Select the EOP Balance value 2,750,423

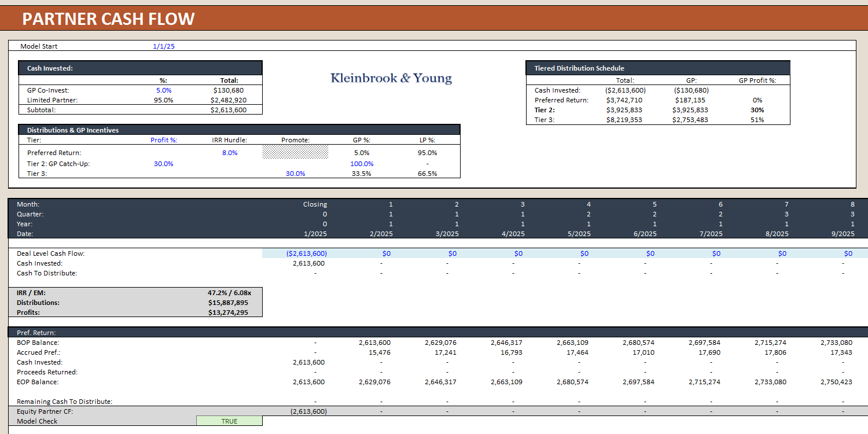[x=836, y=382]
